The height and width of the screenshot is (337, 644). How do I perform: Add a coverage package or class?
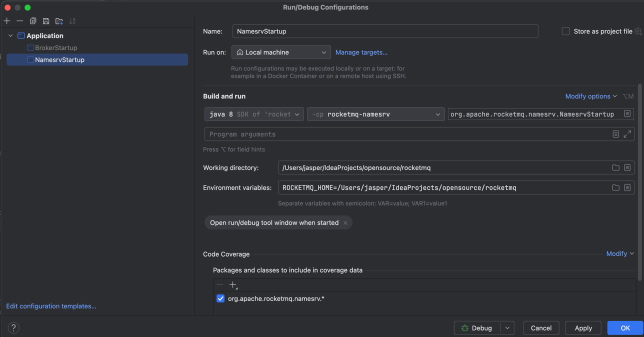(233, 285)
